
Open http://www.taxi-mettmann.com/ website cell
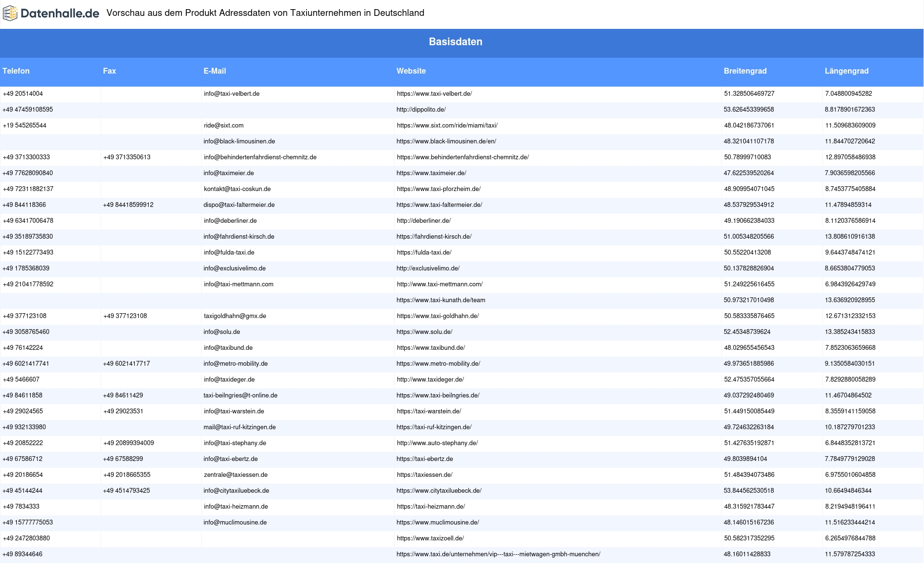click(x=440, y=284)
